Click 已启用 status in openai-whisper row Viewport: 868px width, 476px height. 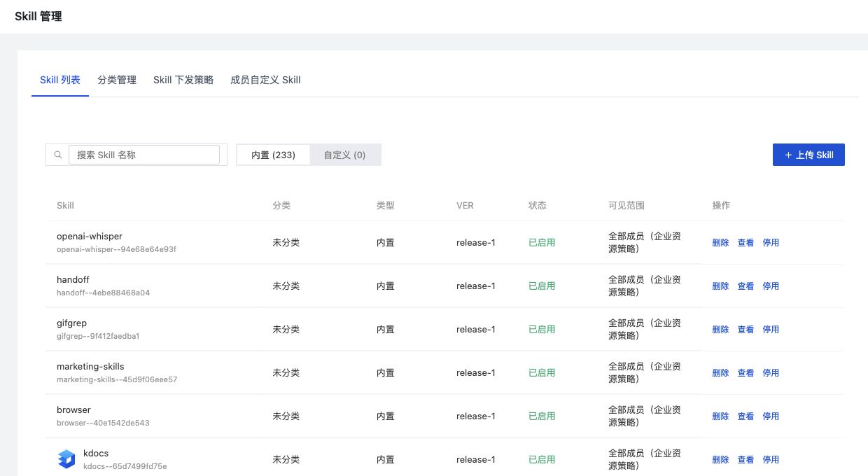coord(542,243)
